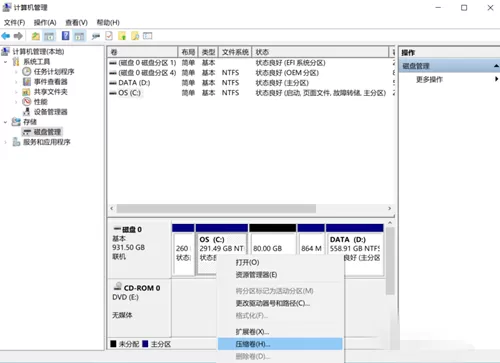Collapse the 磁盘管理 actions section arrow
Image resolution: width=500 pixels, height=363 pixels.
point(496,66)
